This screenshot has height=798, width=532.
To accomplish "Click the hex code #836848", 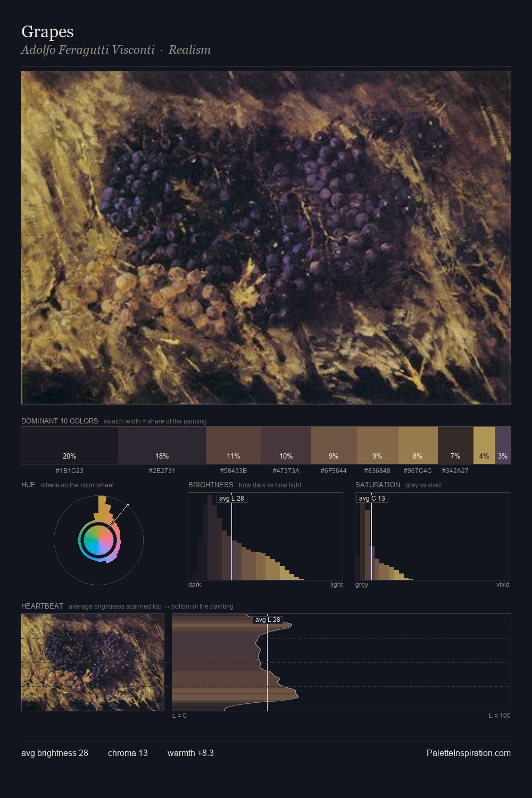I will click(377, 471).
